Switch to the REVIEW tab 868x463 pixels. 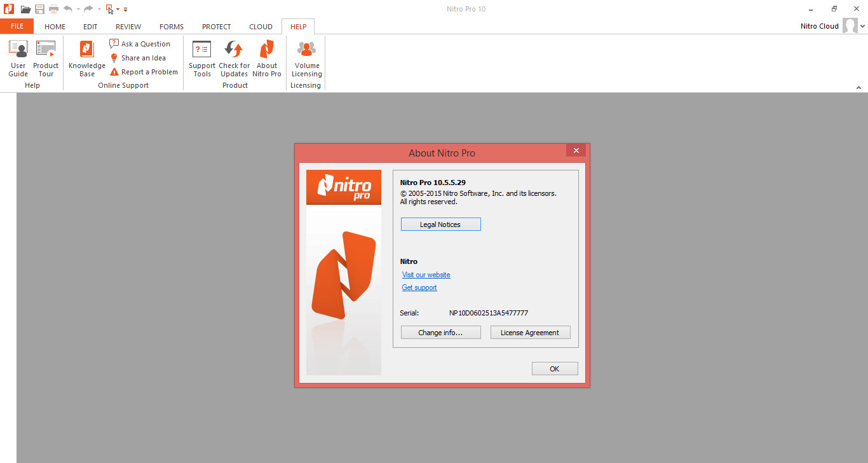click(x=128, y=27)
